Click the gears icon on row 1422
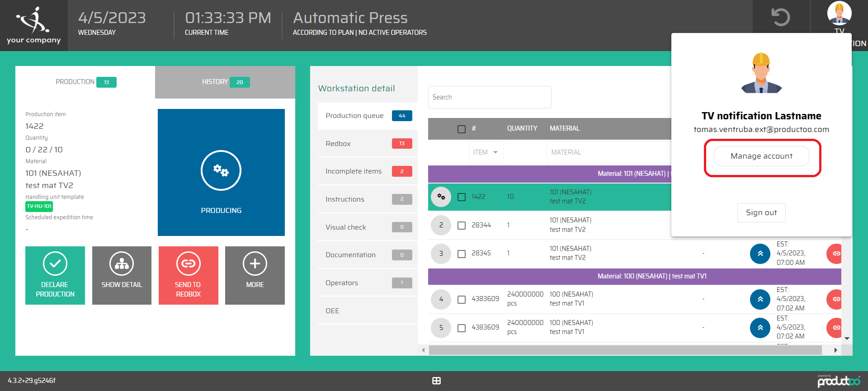Viewport: 868px width, 391px height. pyautogui.click(x=441, y=197)
